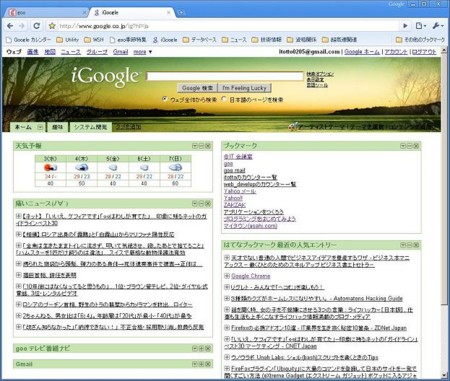Screen dimensions: 450x381
Task: Expand the more ▼ menu in Google nav
Action: point(143,52)
